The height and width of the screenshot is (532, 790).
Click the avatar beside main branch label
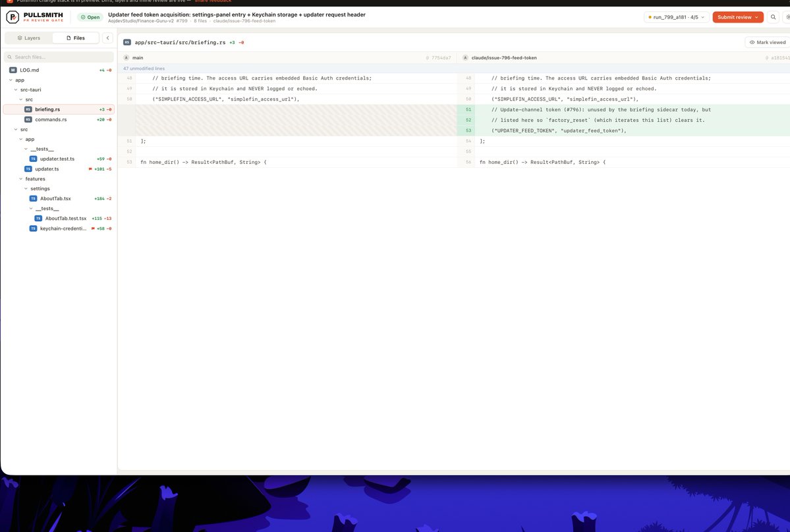pyautogui.click(x=127, y=58)
